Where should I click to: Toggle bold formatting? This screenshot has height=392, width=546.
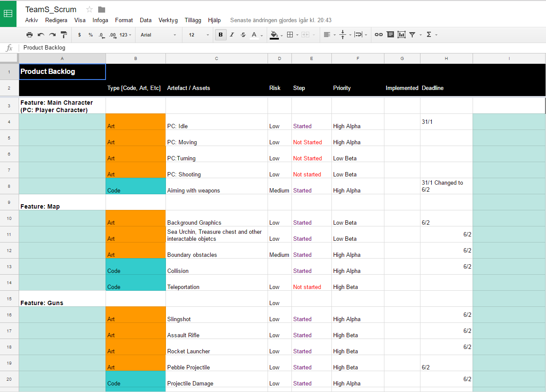point(221,35)
